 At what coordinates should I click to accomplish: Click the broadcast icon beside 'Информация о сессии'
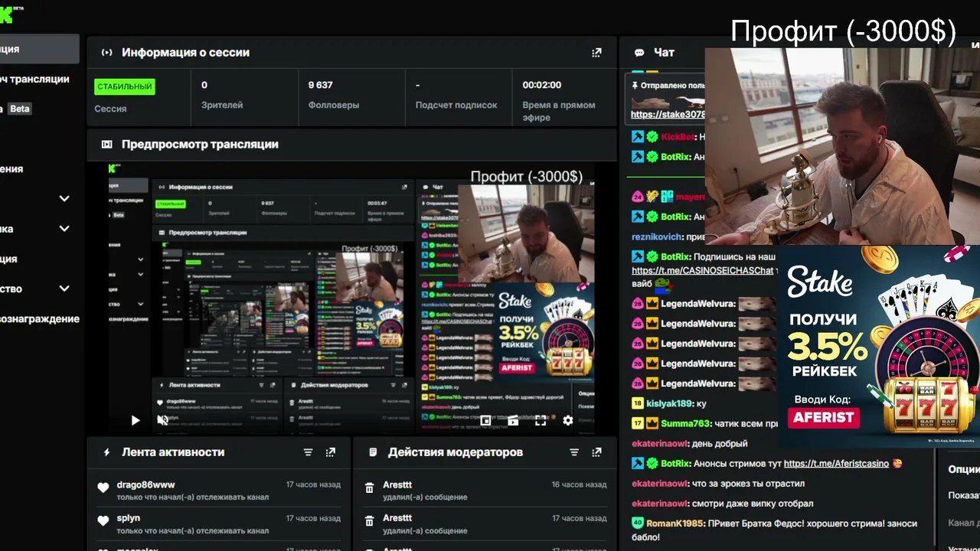pos(107,53)
